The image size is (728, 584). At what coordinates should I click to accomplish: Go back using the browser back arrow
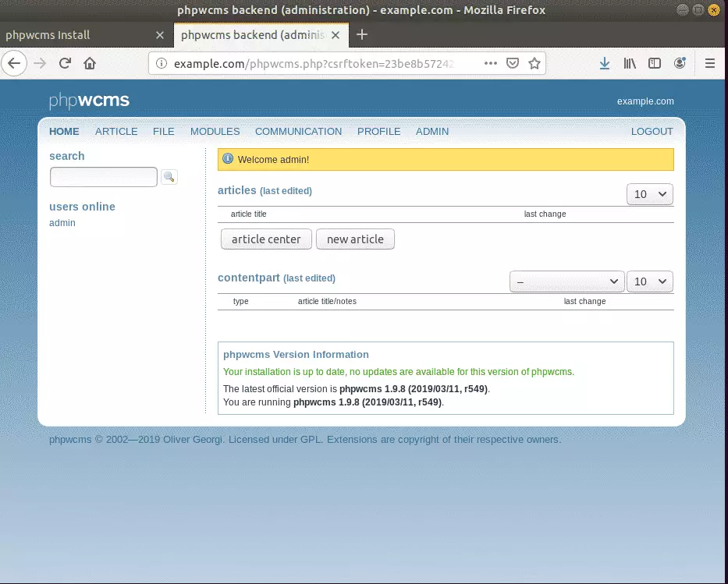(x=14, y=63)
